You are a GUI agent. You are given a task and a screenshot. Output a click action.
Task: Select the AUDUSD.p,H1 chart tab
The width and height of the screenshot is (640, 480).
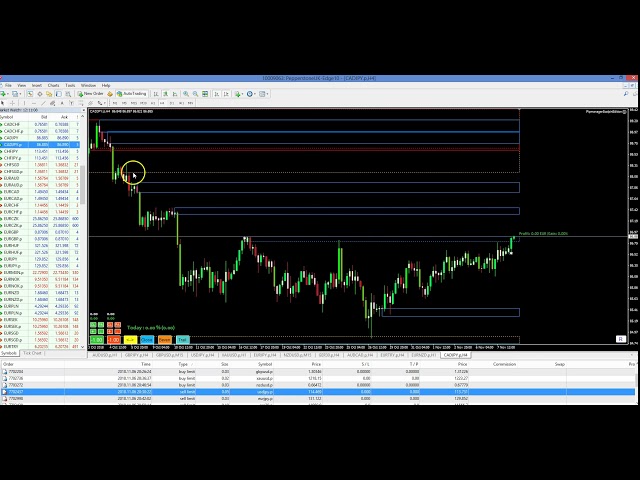pyautogui.click(x=102, y=353)
